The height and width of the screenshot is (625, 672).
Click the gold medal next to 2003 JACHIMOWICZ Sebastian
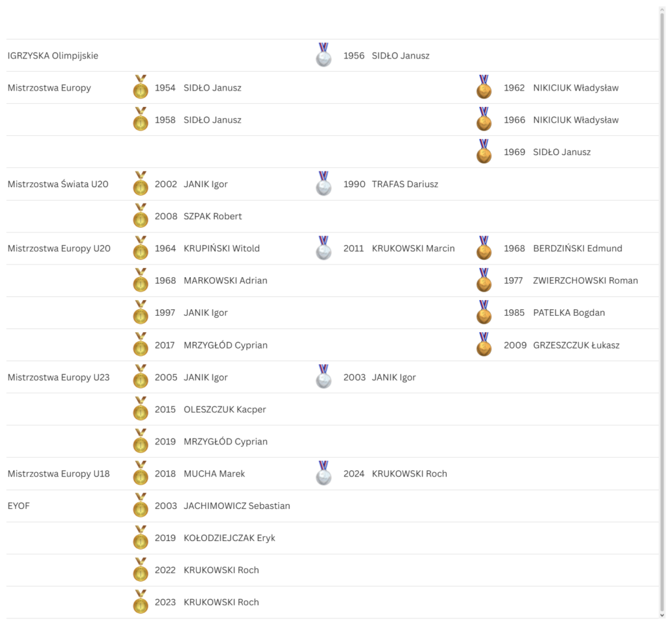coord(140,506)
